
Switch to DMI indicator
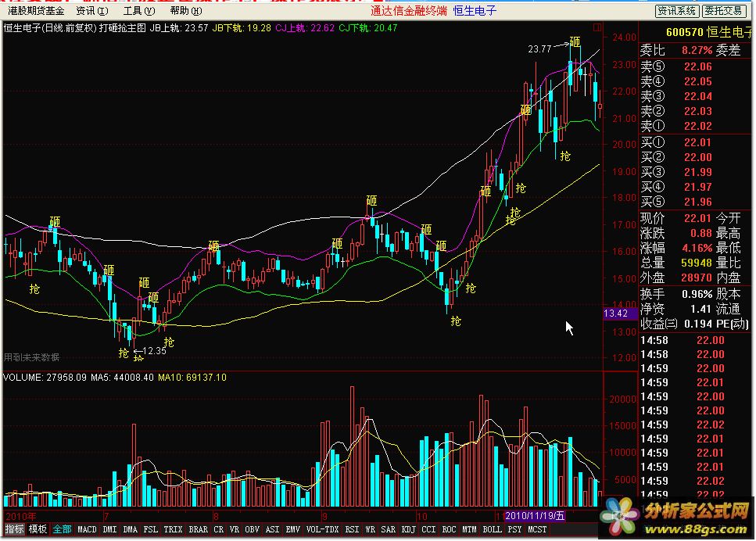coord(109,529)
